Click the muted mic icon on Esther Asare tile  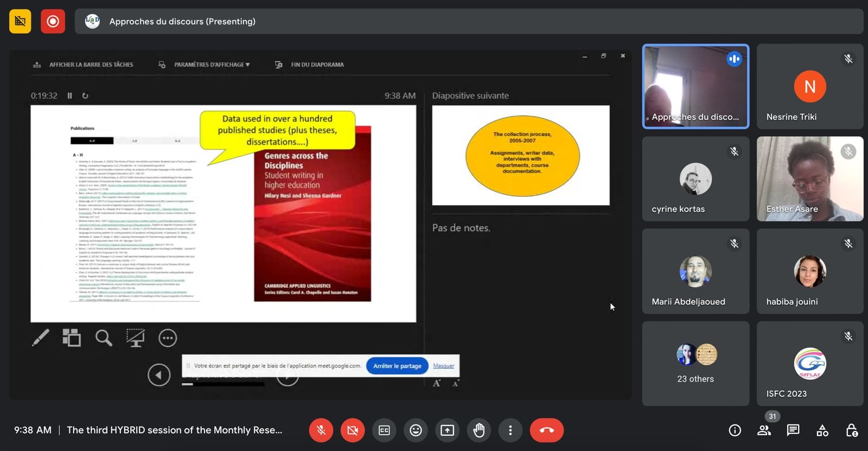848,152
